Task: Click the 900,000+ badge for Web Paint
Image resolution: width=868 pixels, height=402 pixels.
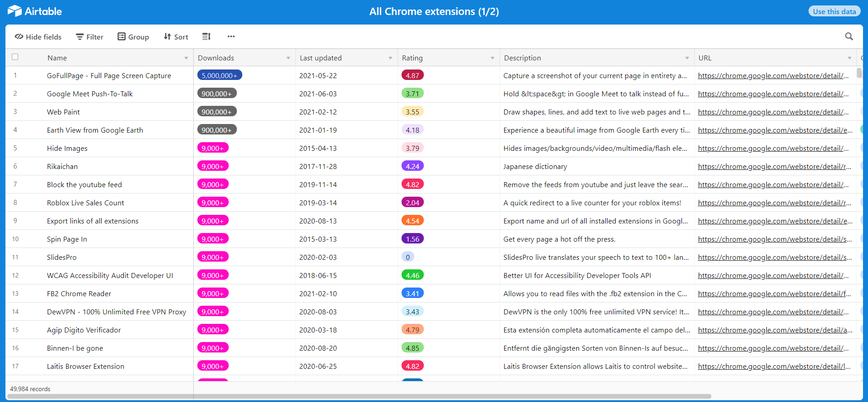Action: [x=217, y=112]
